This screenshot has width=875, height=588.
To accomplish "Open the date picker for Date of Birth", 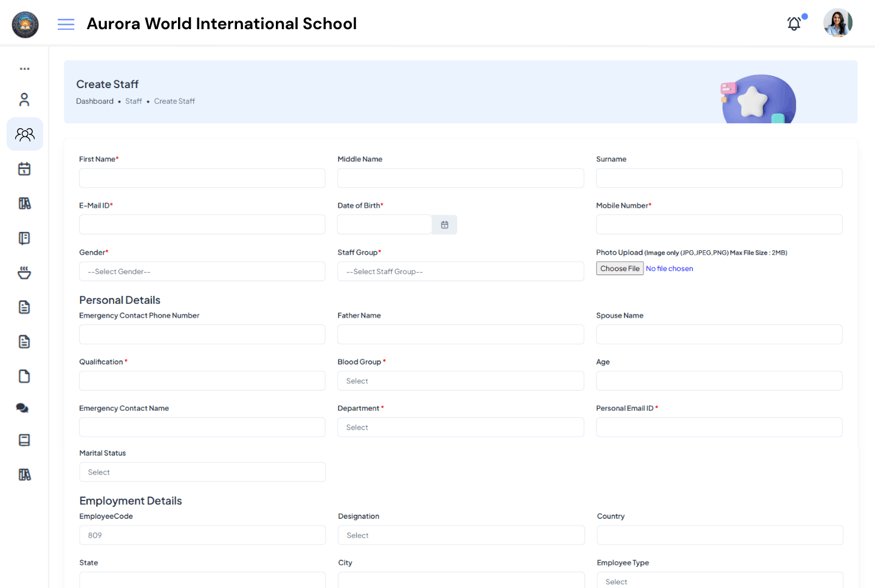I will [444, 224].
